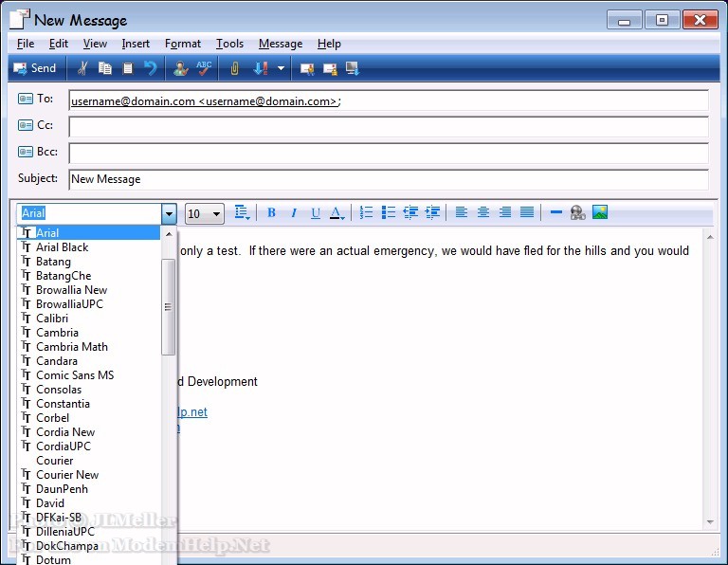Attach a file with paperclip icon

234,68
